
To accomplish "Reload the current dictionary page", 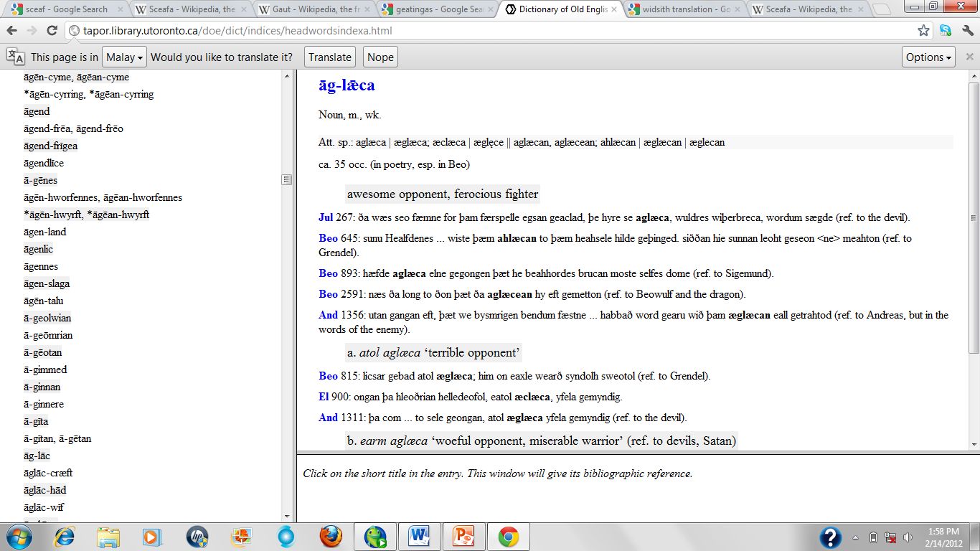I will point(52,31).
